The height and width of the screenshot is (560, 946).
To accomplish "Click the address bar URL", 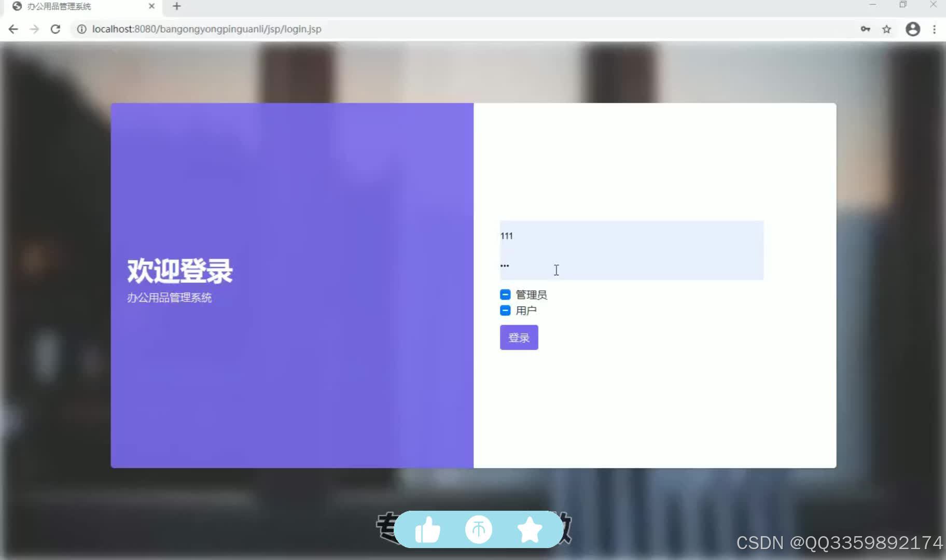I will 206,29.
